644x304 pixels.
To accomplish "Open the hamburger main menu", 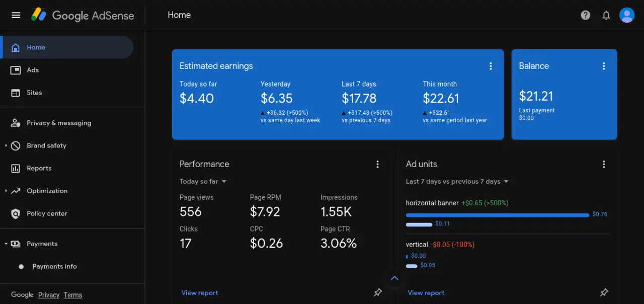I will point(16,15).
